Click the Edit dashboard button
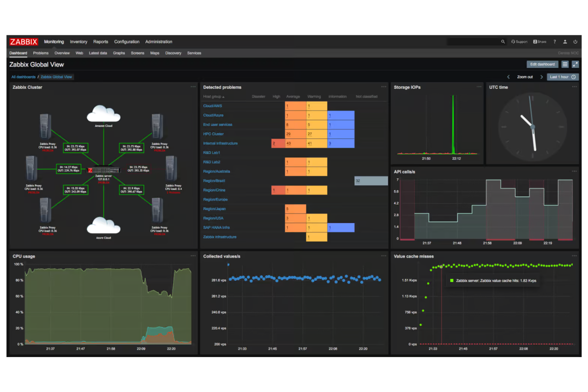The width and height of the screenshot is (588, 392). click(542, 64)
